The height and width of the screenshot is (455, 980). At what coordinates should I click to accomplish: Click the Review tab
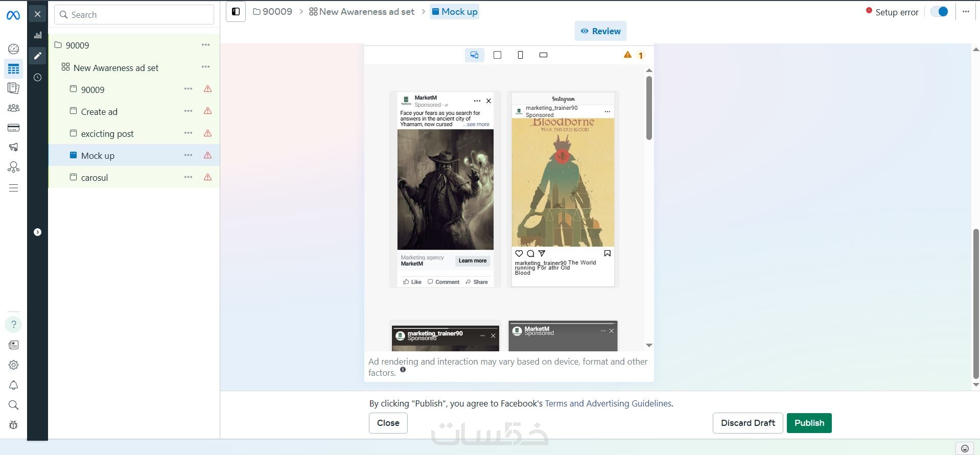(600, 31)
